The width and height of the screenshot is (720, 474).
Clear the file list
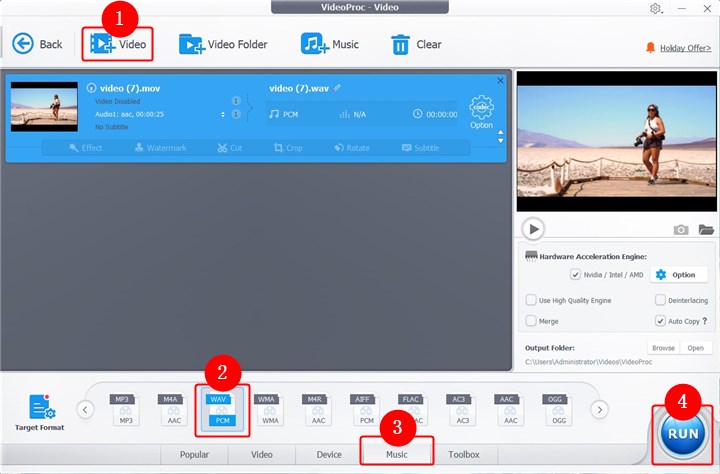416,45
